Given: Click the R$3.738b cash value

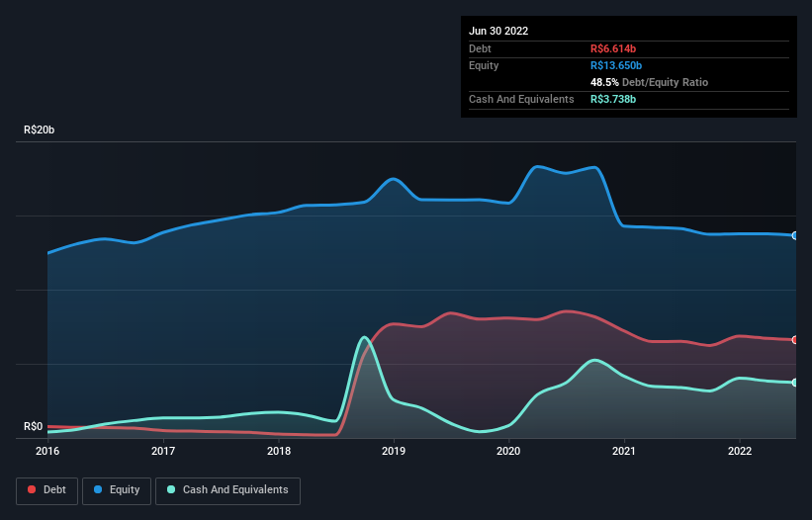Looking at the screenshot, I should (613, 99).
